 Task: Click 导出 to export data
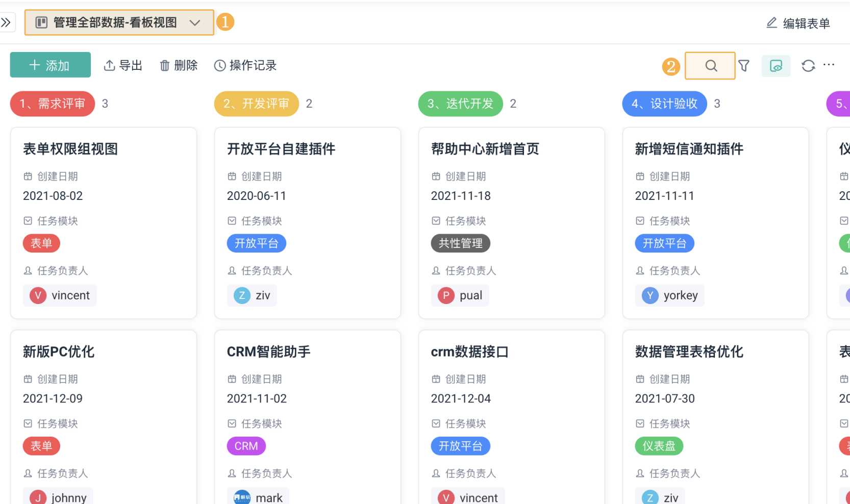tap(123, 65)
